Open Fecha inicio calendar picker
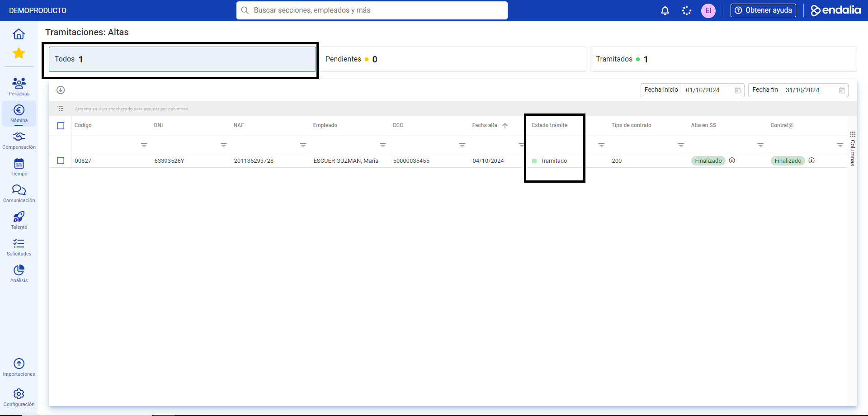Viewport: 868px width, 416px height. point(738,90)
